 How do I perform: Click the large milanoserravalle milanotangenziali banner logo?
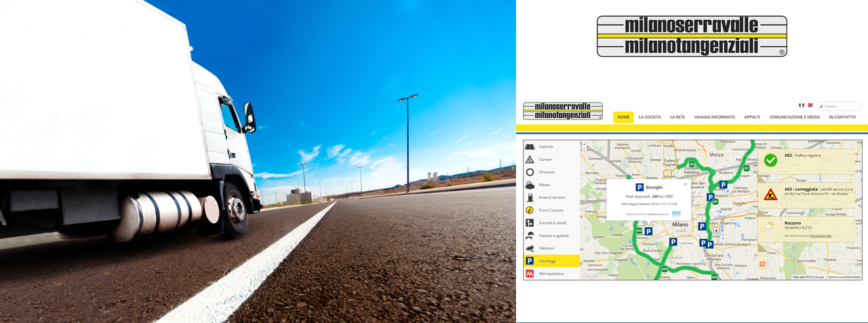point(692,36)
